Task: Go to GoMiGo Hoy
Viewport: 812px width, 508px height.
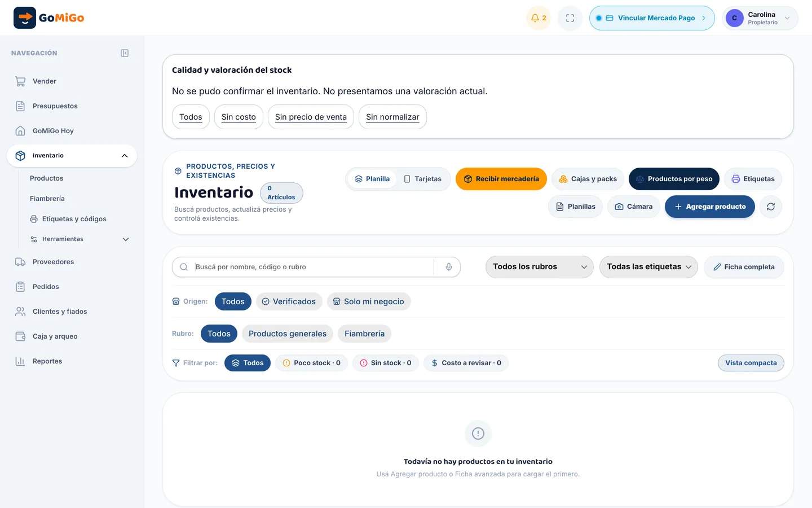Action: tap(72, 131)
